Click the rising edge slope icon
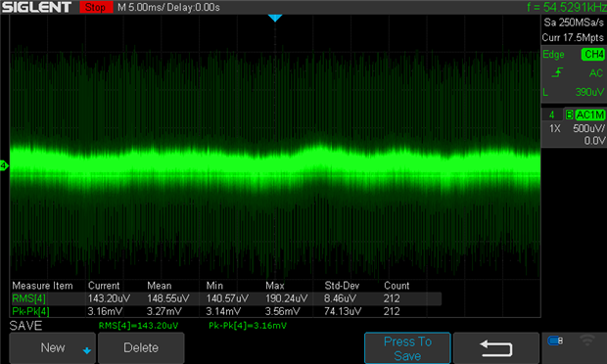The image size is (607, 364). tap(557, 72)
